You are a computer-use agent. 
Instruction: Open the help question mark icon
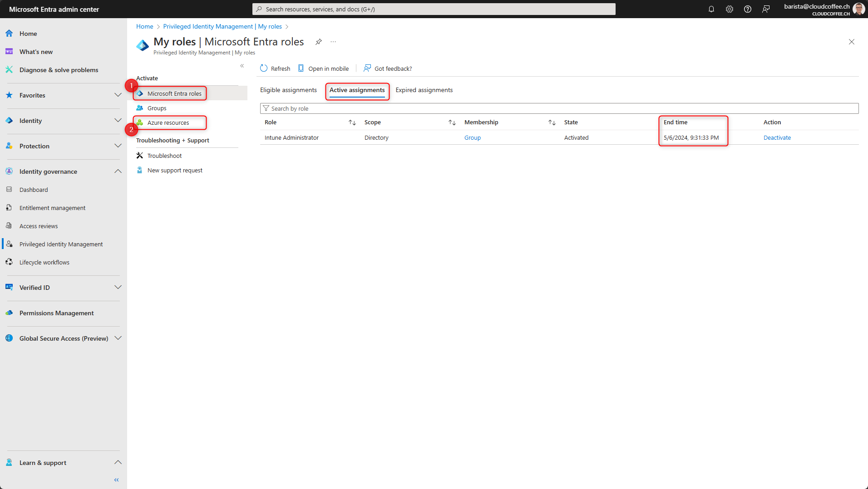(748, 9)
